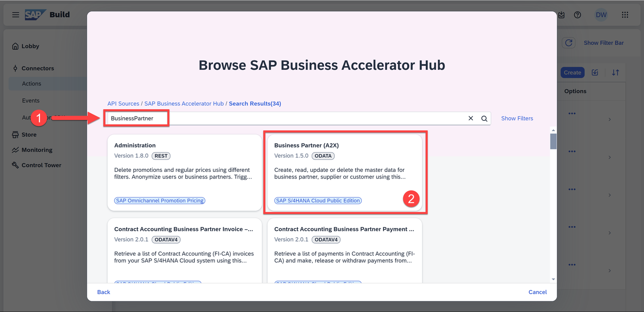Screen dimensions: 644x312
Task: Click the Lobby home icon
Action: click(16, 46)
